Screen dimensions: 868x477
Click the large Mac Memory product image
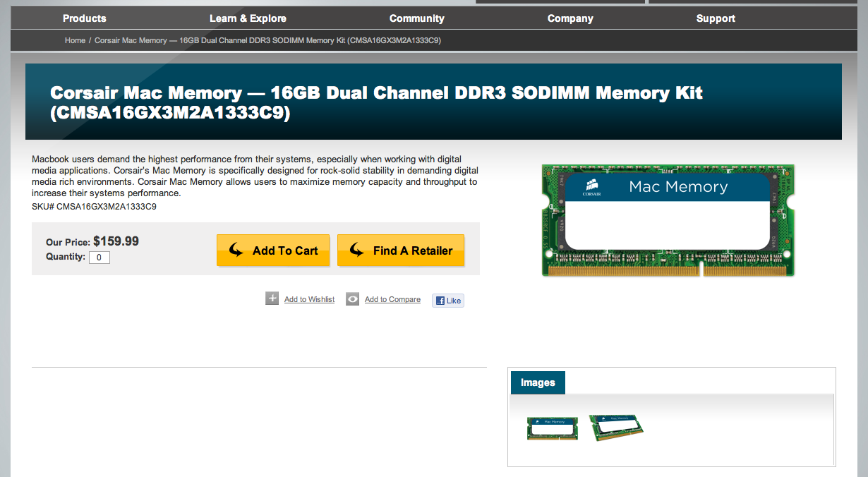(x=668, y=221)
